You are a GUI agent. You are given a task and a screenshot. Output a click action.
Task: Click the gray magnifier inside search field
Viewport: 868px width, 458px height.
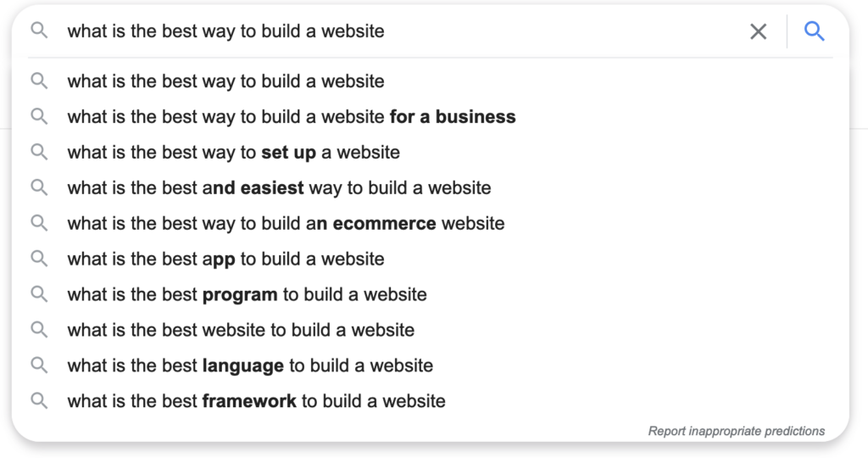(x=39, y=31)
